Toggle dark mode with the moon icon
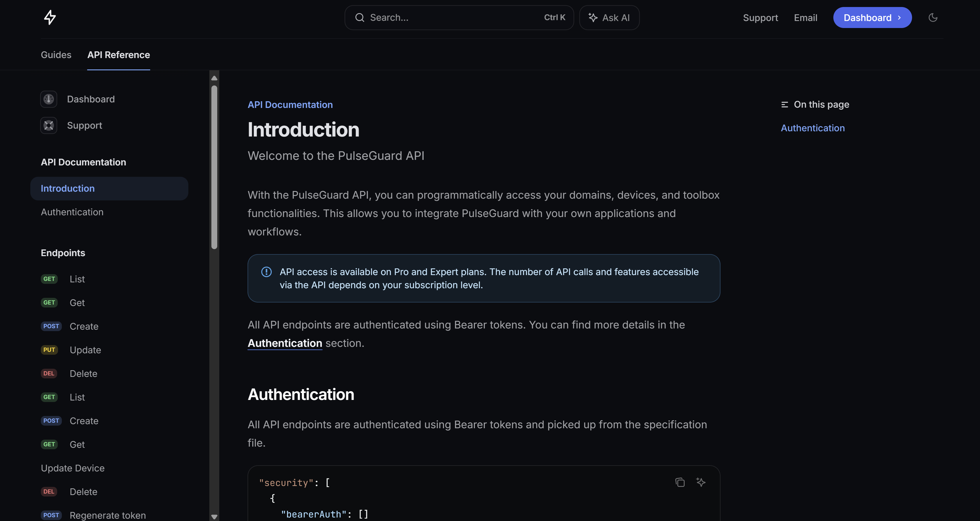 click(933, 17)
